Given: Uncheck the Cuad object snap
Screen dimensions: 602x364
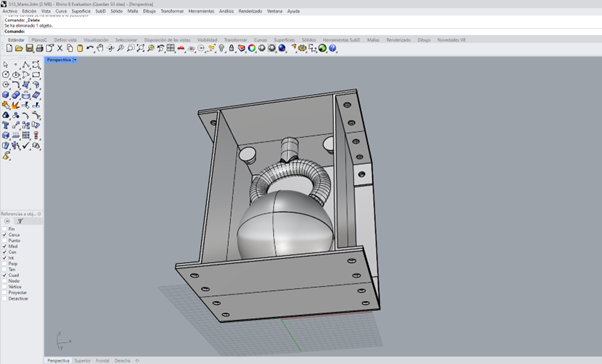Looking at the screenshot, I should click(5, 275).
